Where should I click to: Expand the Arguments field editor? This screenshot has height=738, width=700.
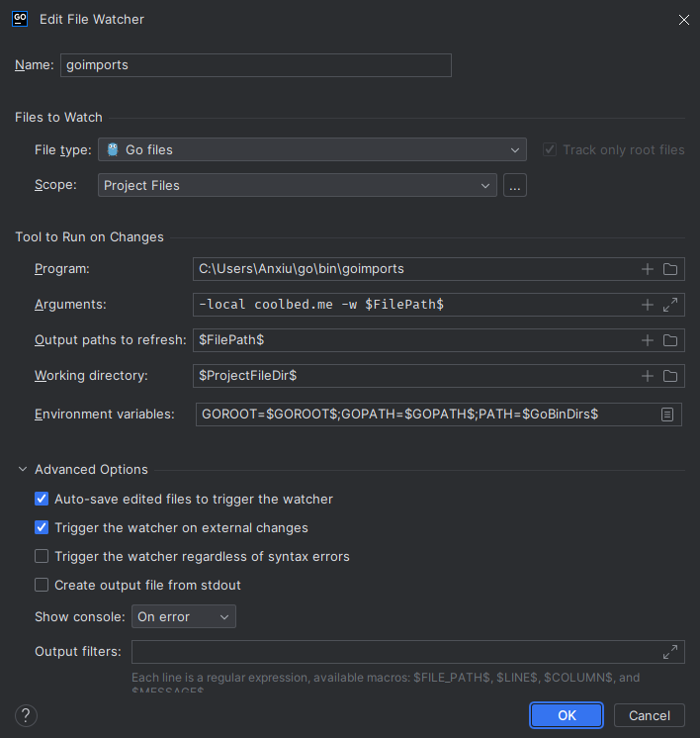tap(670, 305)
